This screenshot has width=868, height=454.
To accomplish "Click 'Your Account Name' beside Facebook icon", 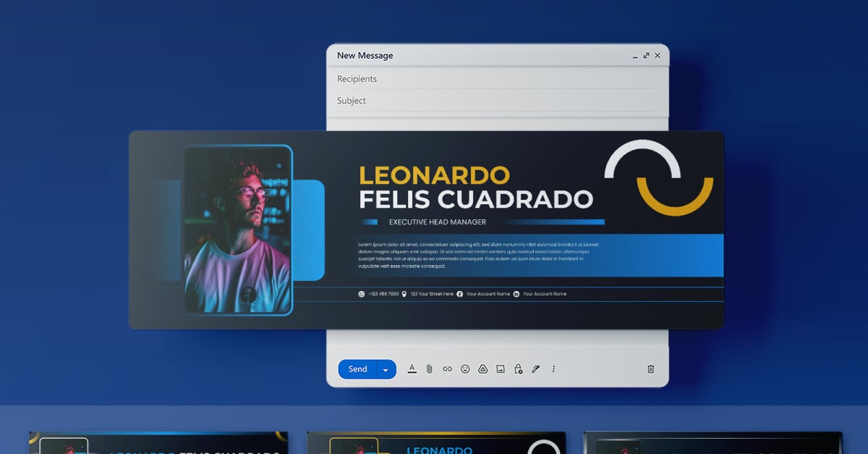I will coord(488,294).
